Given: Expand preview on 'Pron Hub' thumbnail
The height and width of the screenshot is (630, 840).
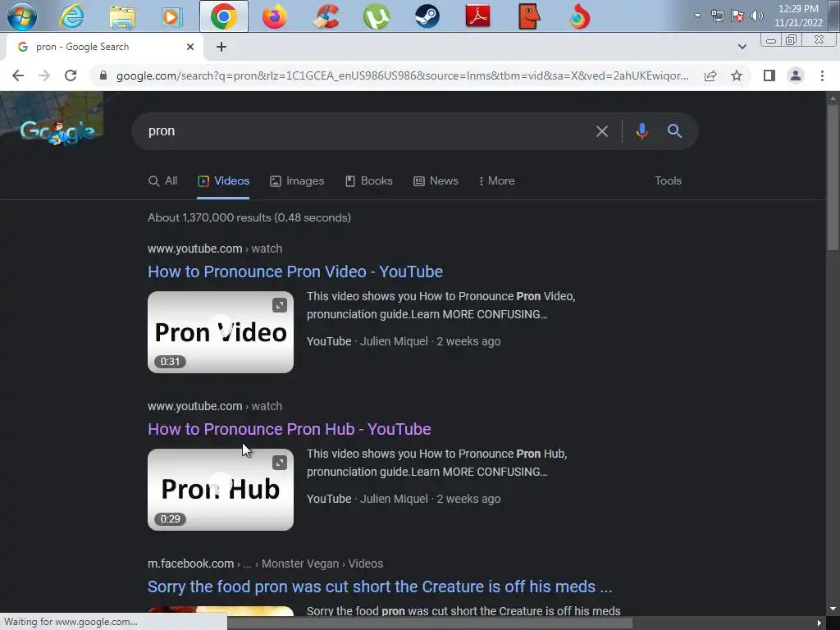Looking at the screenshot, I should coord(280,463).
